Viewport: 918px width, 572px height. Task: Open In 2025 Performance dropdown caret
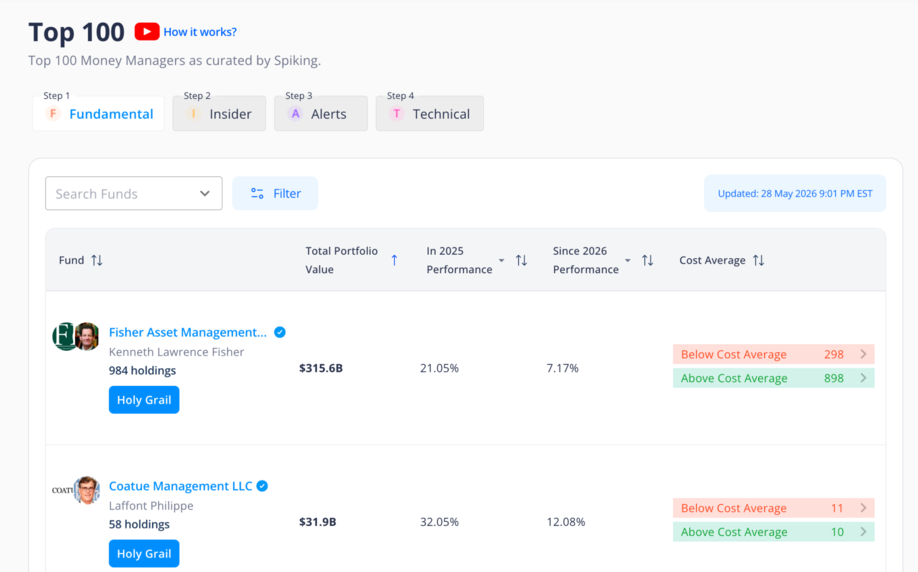pyautogui.click(x=501, y=260)
